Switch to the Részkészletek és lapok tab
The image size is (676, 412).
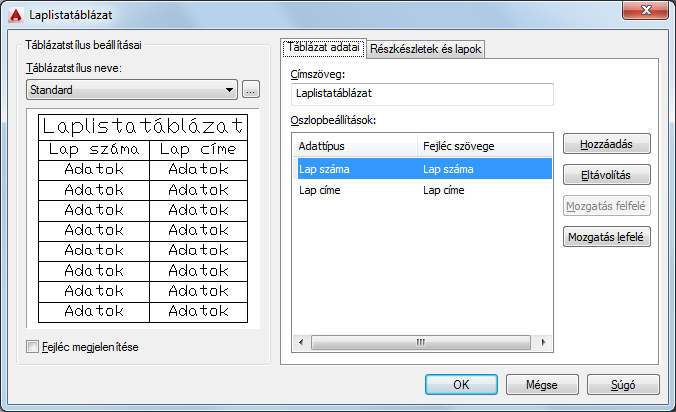426,49
